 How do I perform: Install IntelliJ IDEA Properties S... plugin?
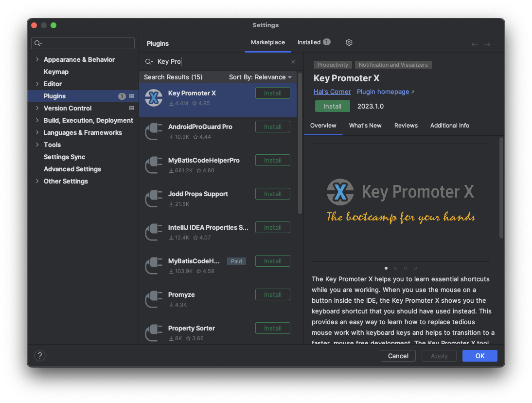(272, 228)
